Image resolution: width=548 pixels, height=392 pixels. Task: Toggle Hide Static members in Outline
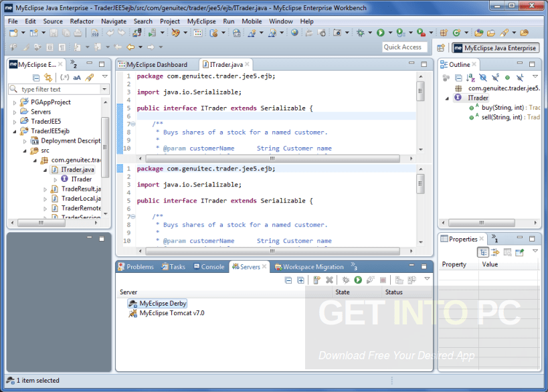(495, 78)
